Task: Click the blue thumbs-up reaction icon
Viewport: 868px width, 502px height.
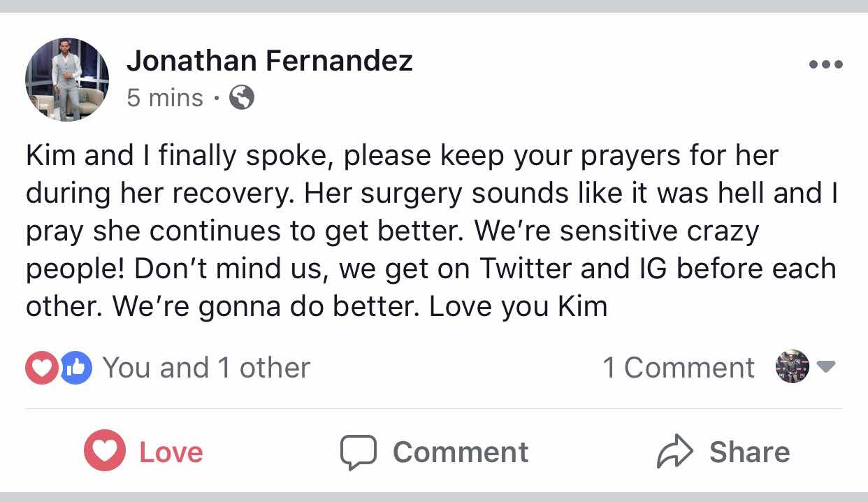Action: [x=77, y=368]
